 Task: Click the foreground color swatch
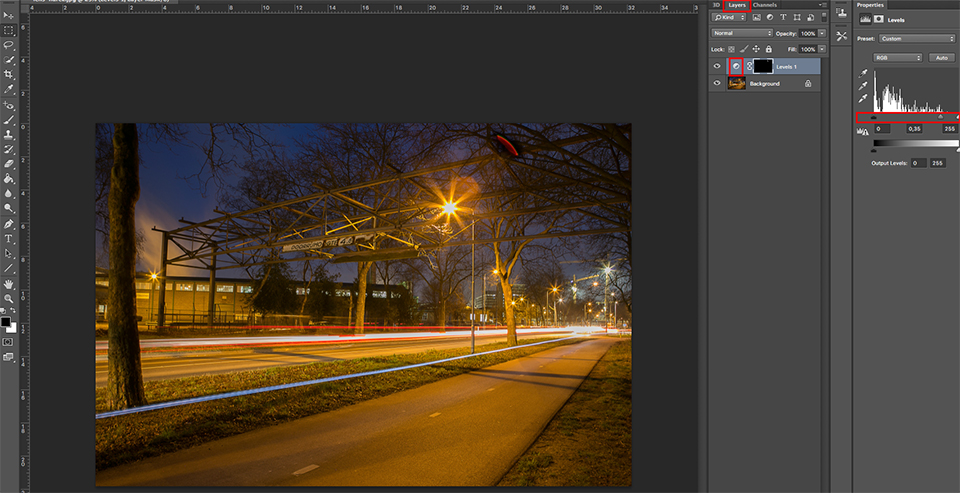(x=6, y=321)
